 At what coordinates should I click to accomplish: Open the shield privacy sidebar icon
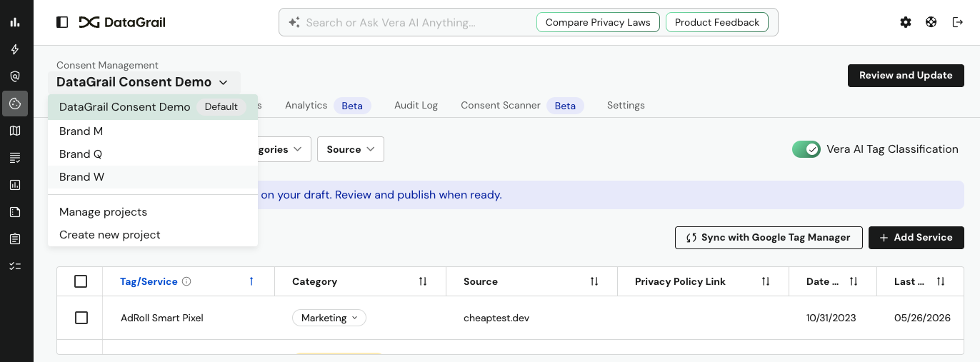[x=15, y=76]
